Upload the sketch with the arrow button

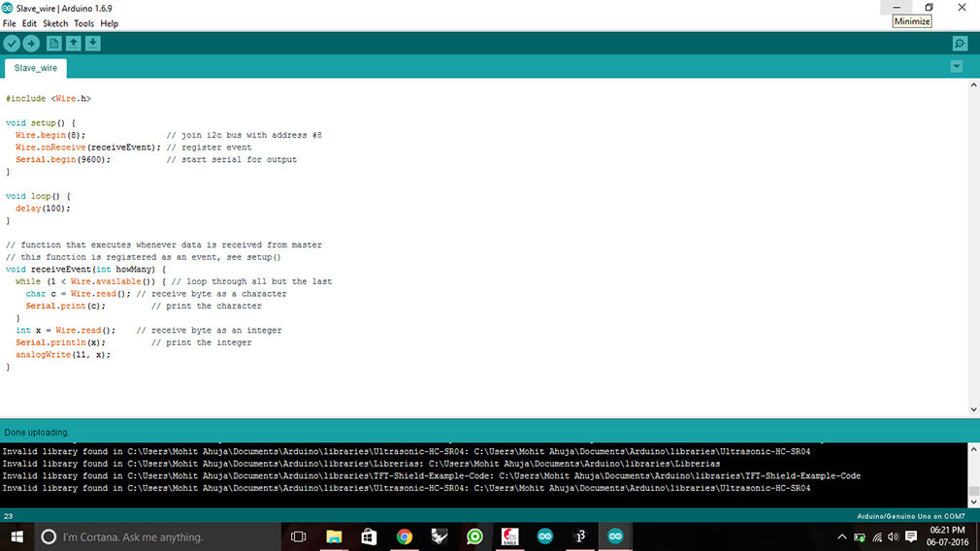[x=31, y=43]
